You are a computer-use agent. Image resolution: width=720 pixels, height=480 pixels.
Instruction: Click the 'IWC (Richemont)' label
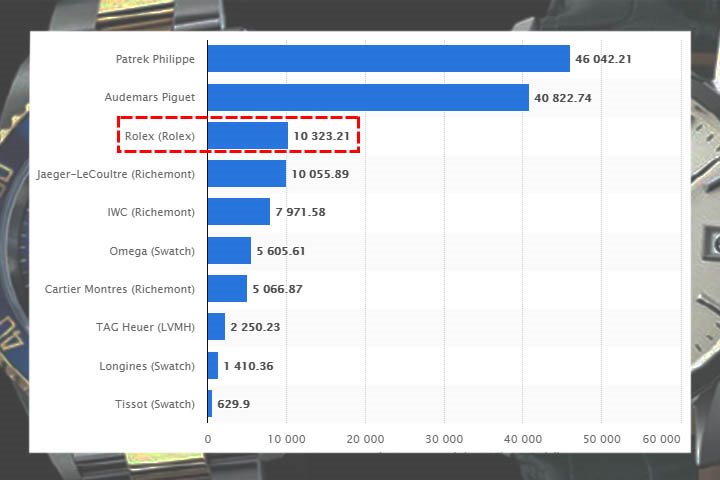pyautogui.click(x=151, y=212)
